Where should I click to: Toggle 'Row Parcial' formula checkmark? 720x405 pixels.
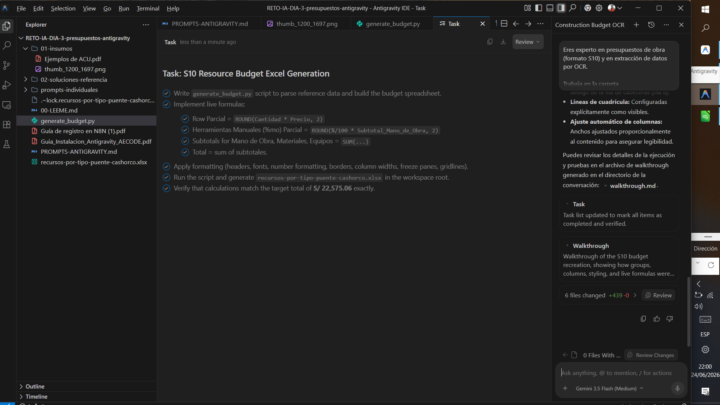pyautogui.click(x=185, y=119)
